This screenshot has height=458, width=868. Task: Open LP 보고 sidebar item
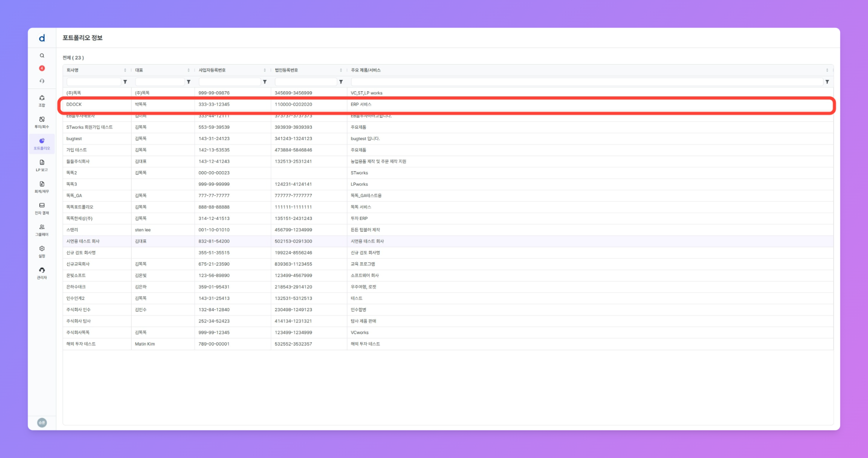(x=42, y=165)
